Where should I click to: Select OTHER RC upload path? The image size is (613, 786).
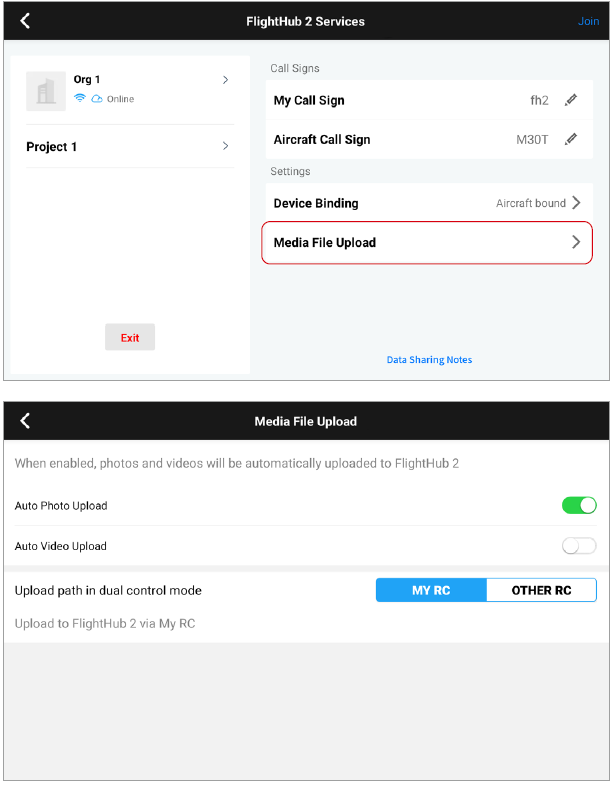click(x=541, y=590)
